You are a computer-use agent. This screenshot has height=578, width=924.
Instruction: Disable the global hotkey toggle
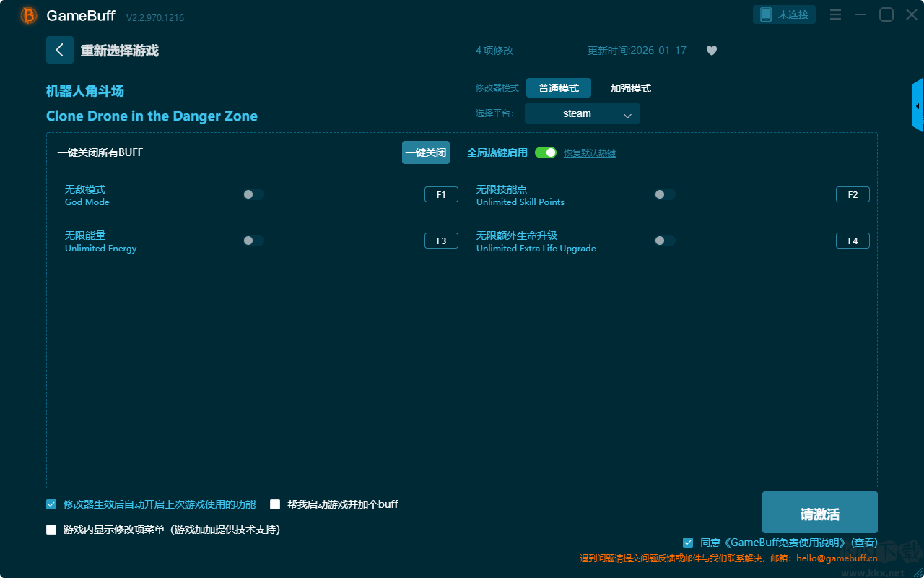point(546,152)
